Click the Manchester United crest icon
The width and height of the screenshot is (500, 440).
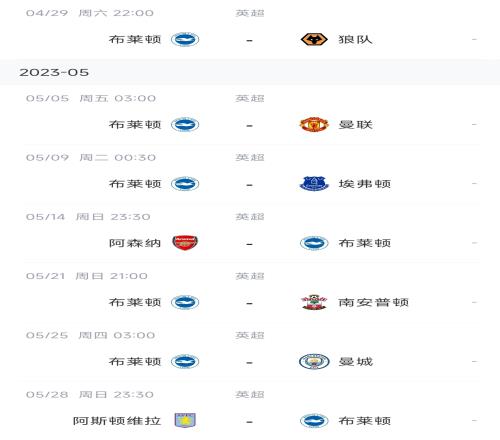point(314,125)
